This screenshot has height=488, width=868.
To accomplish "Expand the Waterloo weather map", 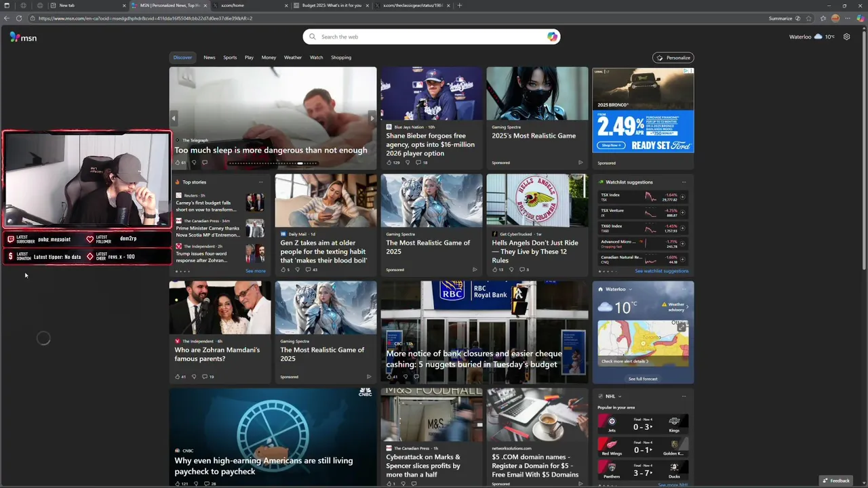I will 682,327.
